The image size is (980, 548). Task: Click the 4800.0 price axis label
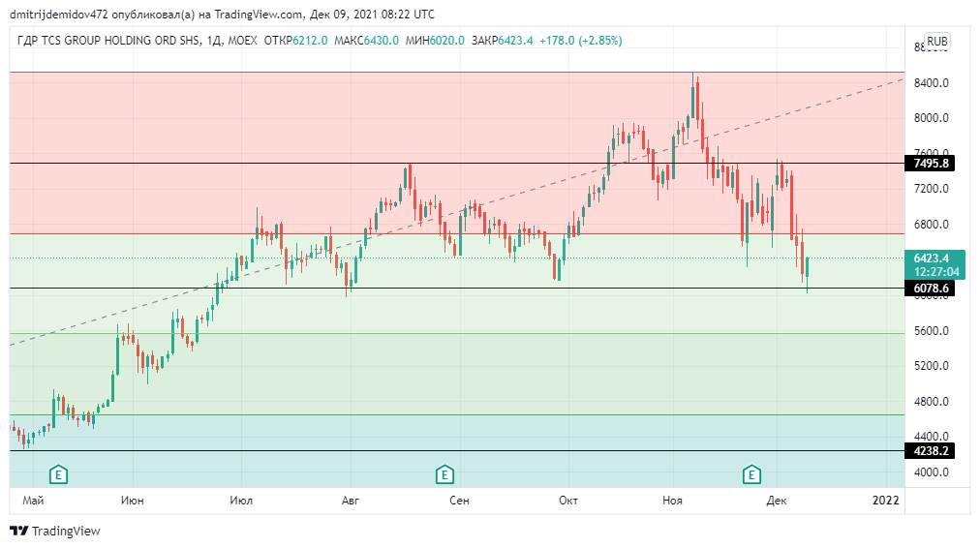[932, 402]
